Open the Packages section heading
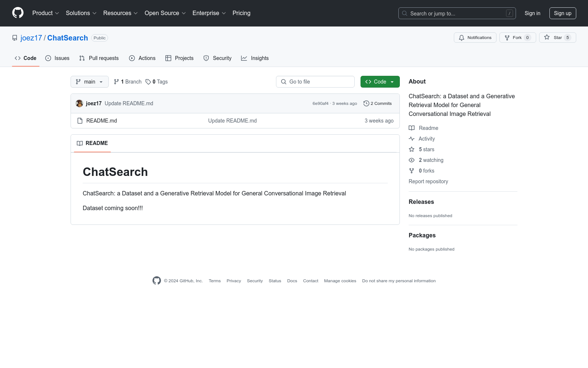The height and width of the screenshot is (368, 588). pyautogui.click(x=422, y=235)
